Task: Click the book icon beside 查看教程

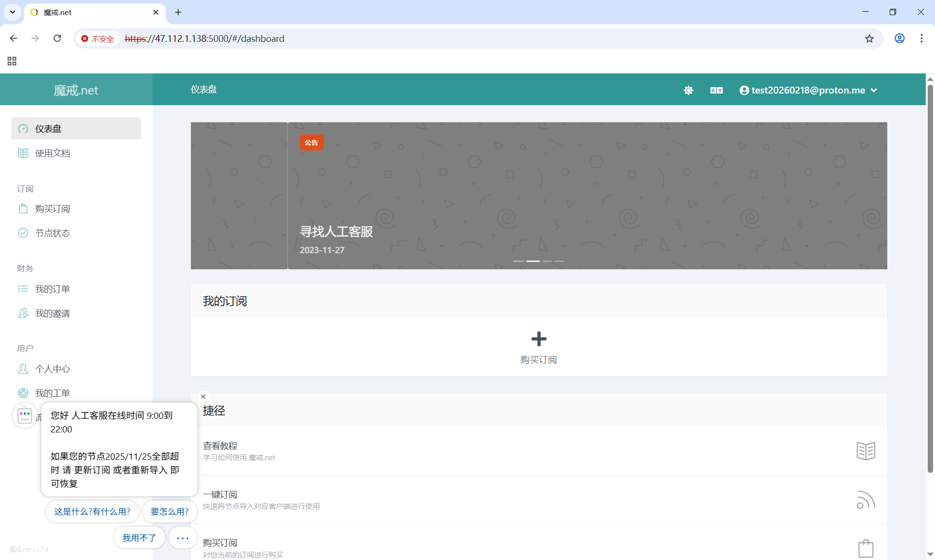Action: pos(865,451)
